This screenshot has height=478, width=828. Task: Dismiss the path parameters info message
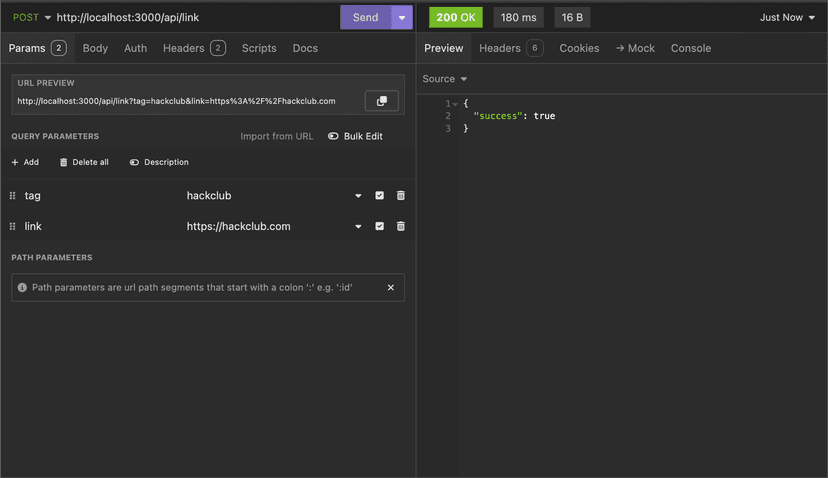(x=391, y=288)
